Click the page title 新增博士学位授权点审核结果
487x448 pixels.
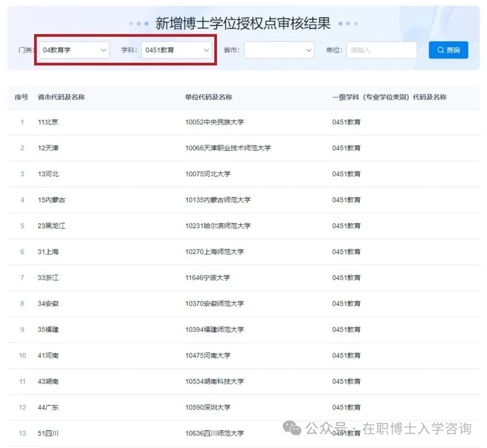(243, 23)
